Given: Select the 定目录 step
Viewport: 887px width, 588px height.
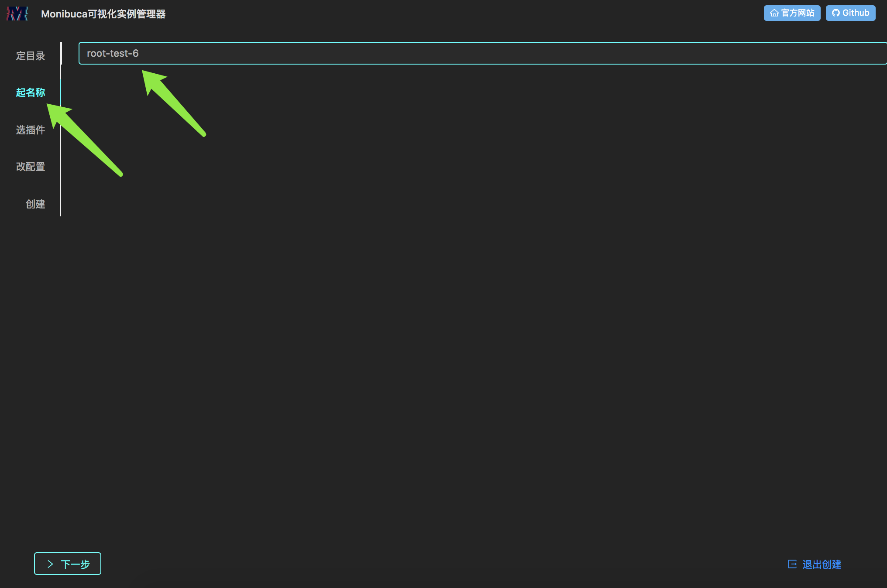Looking at the screenshot, I should [31, 56].
